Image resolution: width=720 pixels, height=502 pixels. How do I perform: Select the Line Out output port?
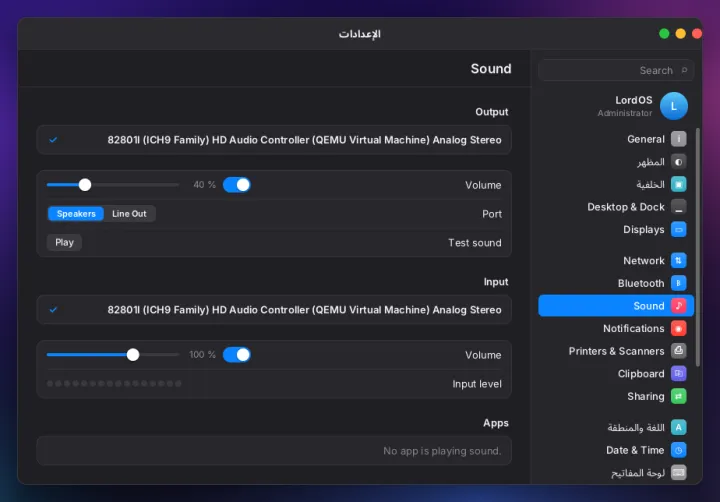[x=129, y=214]
